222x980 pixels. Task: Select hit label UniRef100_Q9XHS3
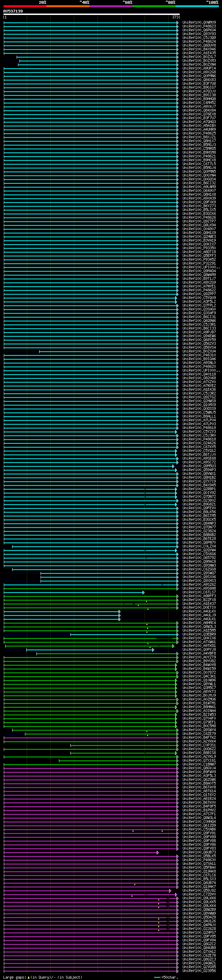coord(199,581)
